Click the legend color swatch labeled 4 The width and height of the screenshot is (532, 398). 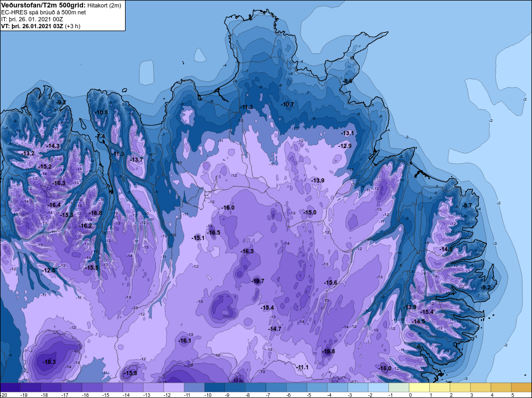[501, 387]
